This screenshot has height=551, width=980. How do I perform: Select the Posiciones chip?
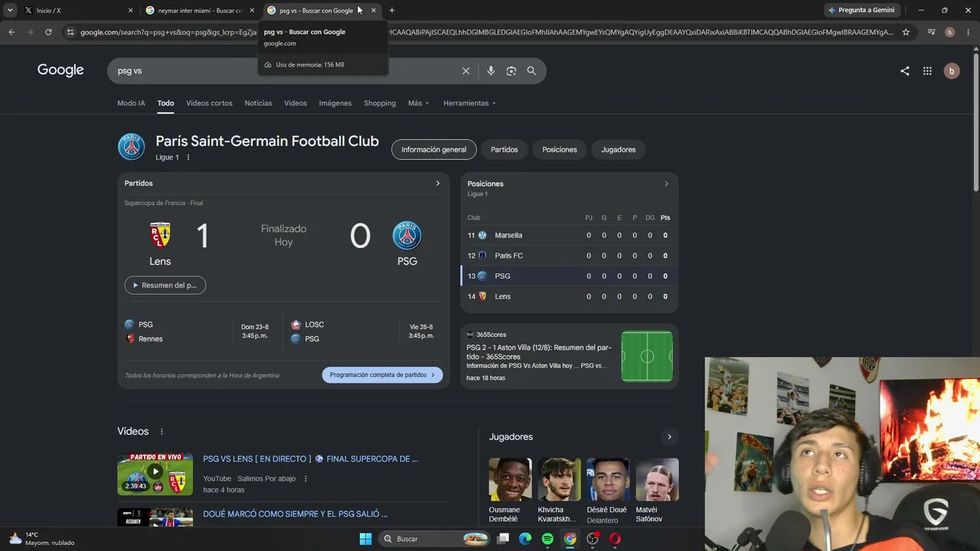coord(560,150)
